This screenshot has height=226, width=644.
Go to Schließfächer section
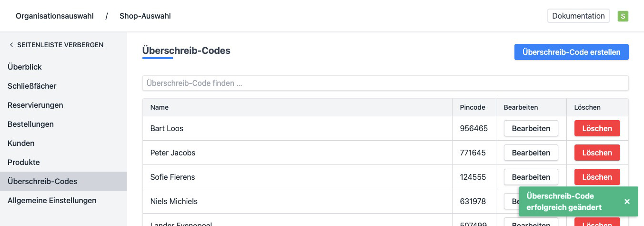point(32,86)
